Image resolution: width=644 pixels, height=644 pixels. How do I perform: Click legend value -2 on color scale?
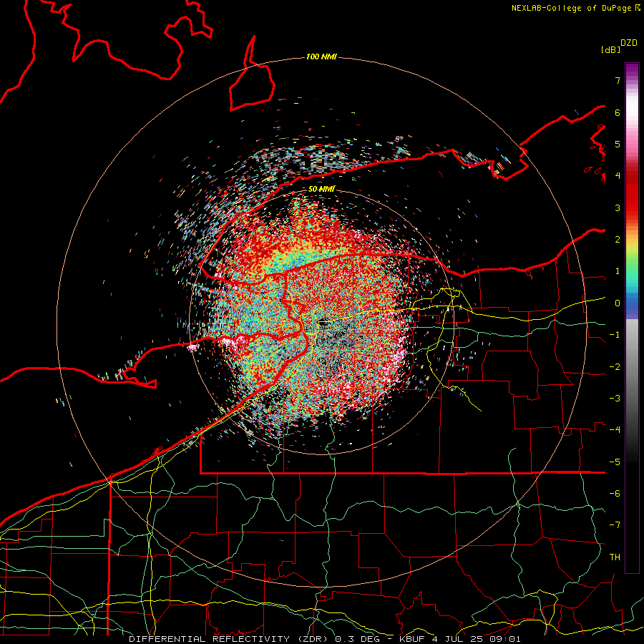pyautogui.click(x=615, y=367)
